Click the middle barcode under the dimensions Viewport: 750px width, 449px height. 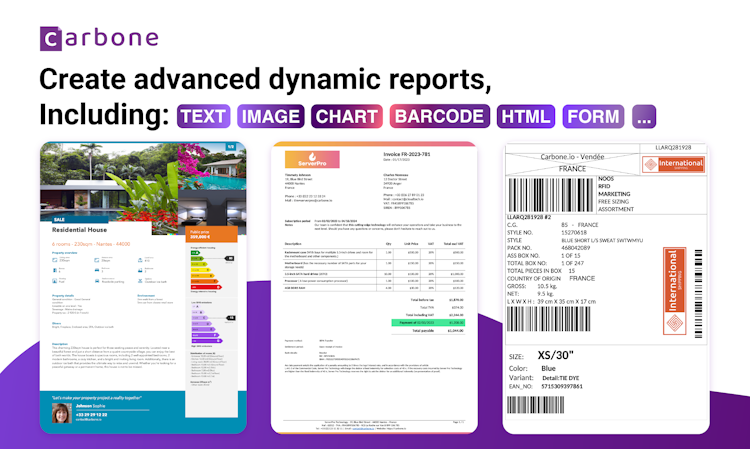tap(549, 319)
